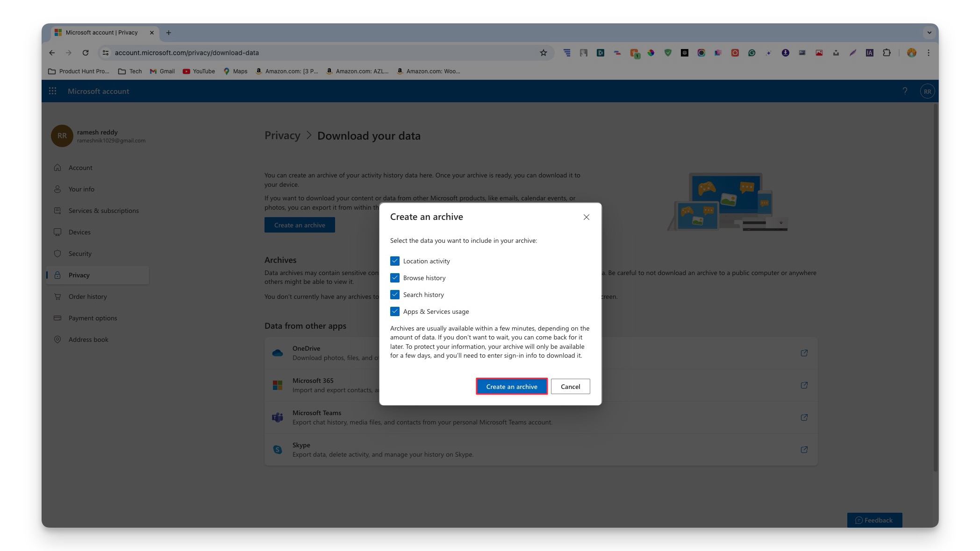Select the Privacy sidebar item
This screenshot has height=551, width=980.
pyautogui.click(x=97, y=275)
